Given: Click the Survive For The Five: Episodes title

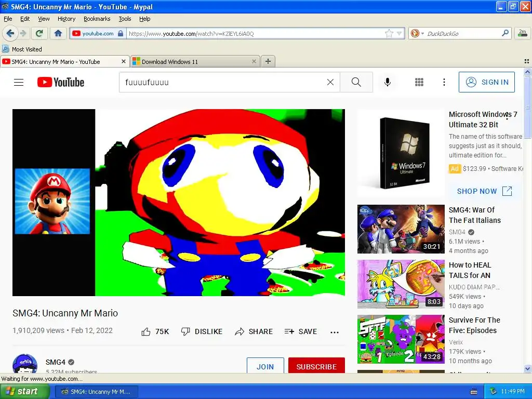Looking at the screenshot, I should [474, 325].
